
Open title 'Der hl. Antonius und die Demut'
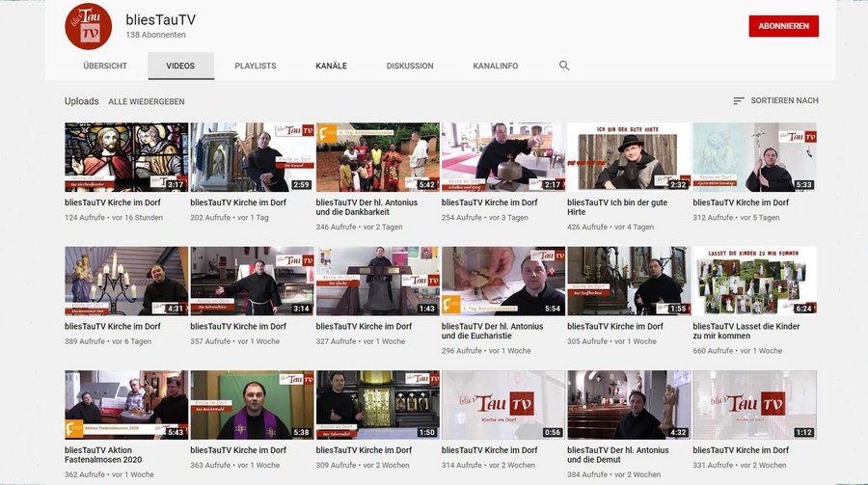(x=618, y=455)
